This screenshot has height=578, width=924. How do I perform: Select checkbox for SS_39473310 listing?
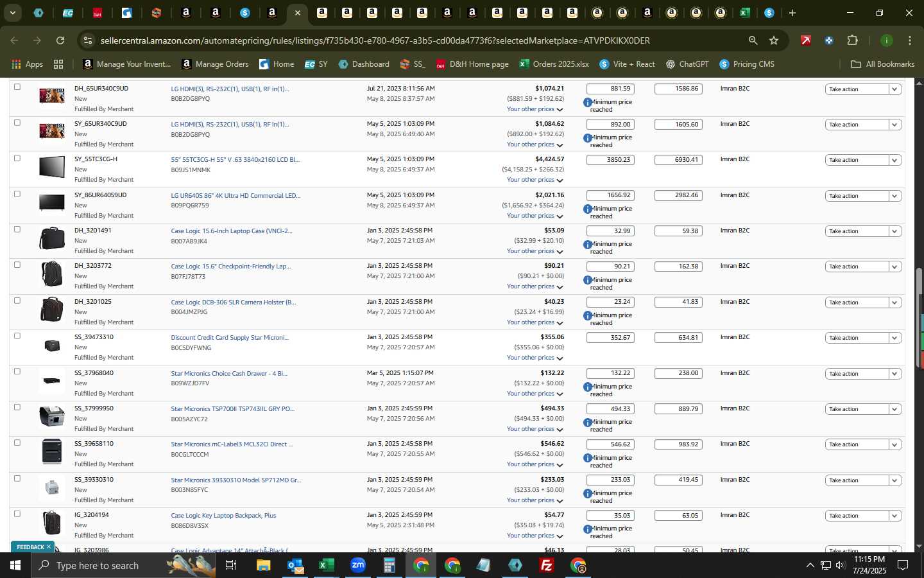coord(17,336)
